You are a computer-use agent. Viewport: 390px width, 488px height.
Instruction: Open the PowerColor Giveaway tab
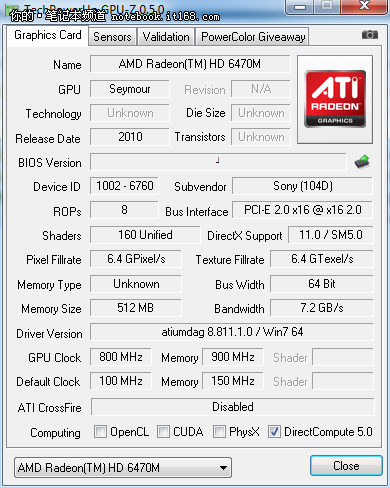[253, 37]
